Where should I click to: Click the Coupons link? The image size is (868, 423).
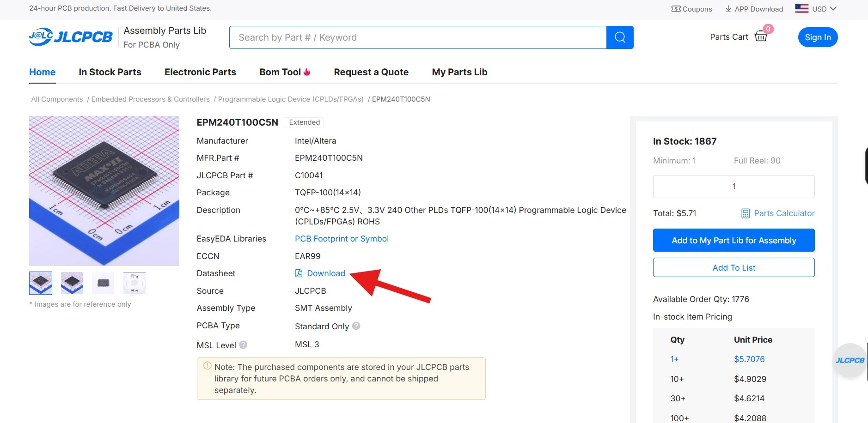pos(697,9)
